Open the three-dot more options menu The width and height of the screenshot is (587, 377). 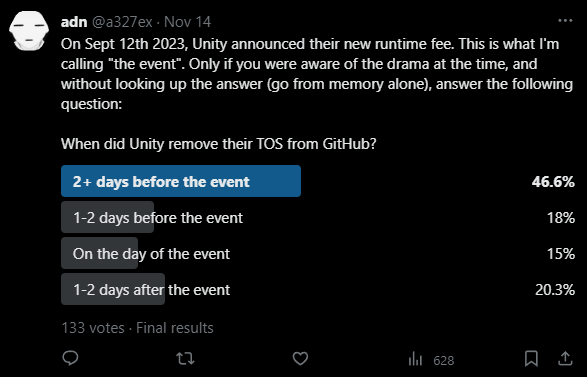coord(565,21)
